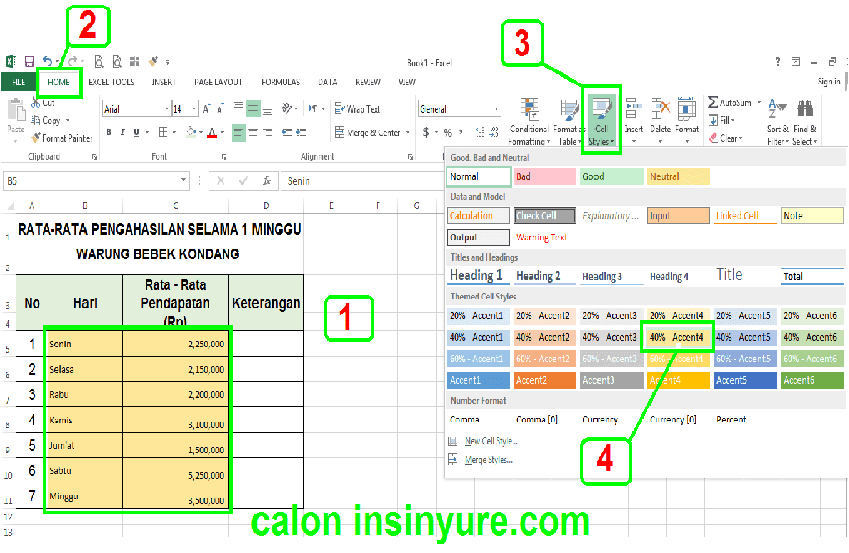Toggle Top Align button
This screenshot has width=849, height=553.
239,107
